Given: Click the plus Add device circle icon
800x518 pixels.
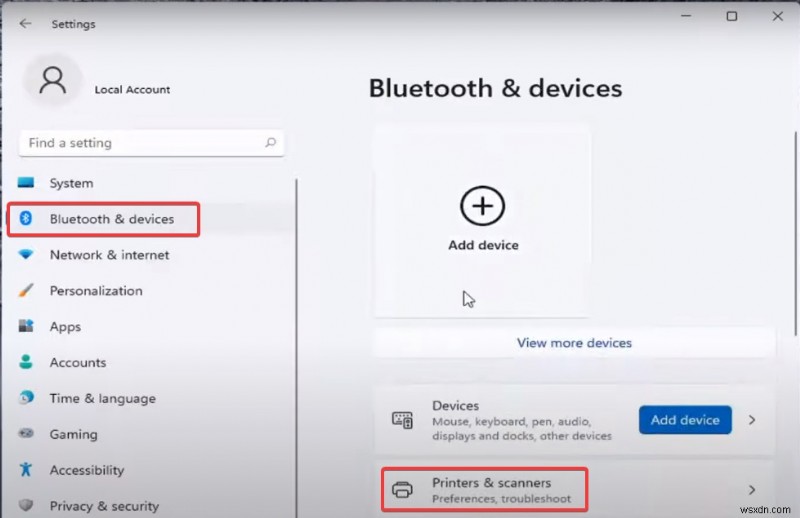Looking at the screenshot, I should 483,207.
